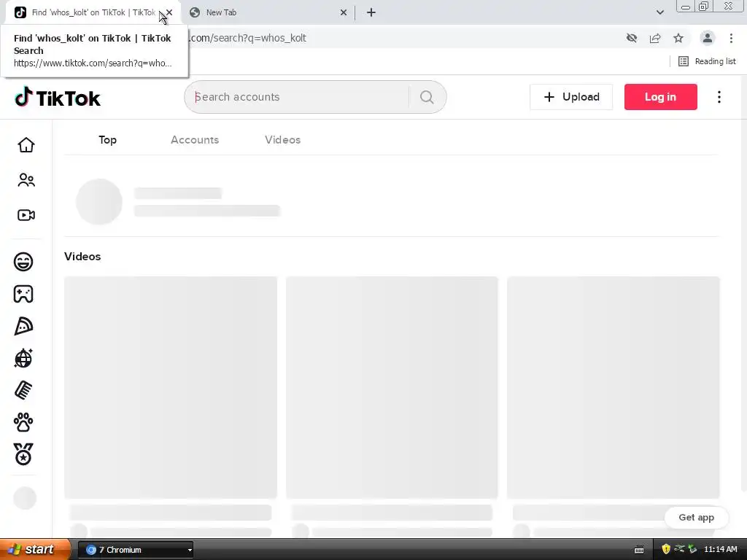The image size is (747, 560).
Task: Close the TikTok search tab
Action: click(x=169, y=13)
